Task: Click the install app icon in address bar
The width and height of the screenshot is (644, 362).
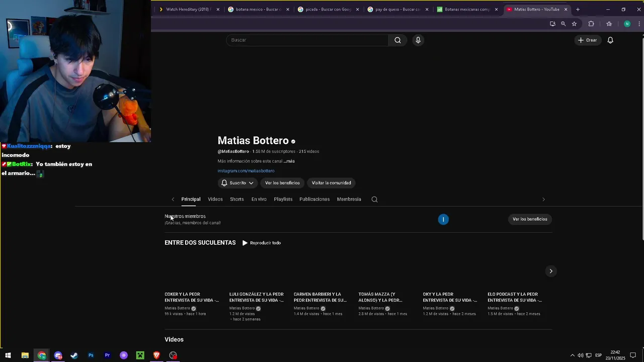Action: 552,24
